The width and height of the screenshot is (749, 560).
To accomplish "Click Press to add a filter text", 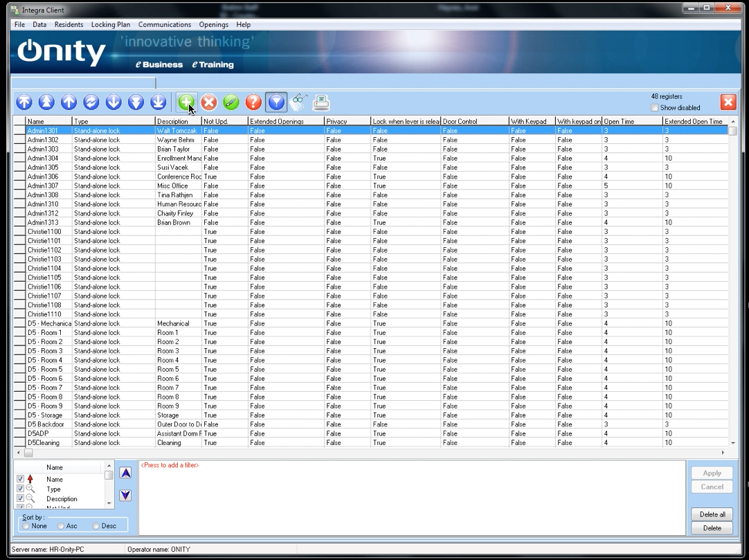I will [x=170, y=465].
